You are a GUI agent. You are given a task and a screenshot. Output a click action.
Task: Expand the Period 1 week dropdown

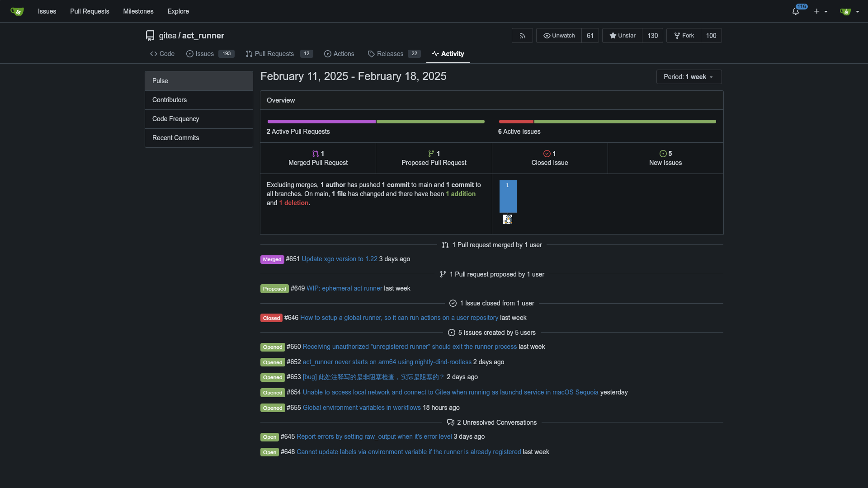tap(689, 77)
